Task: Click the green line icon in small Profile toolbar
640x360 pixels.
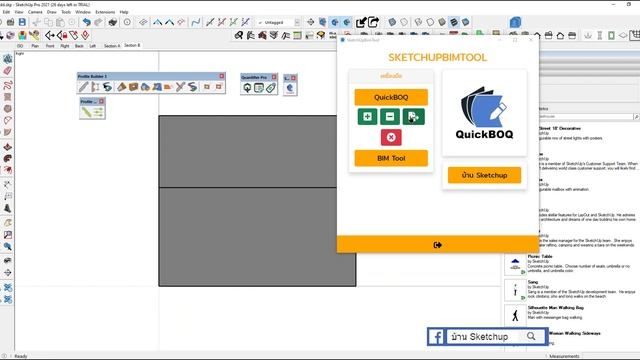Action: pyautogui.click(x=86, y=112)
